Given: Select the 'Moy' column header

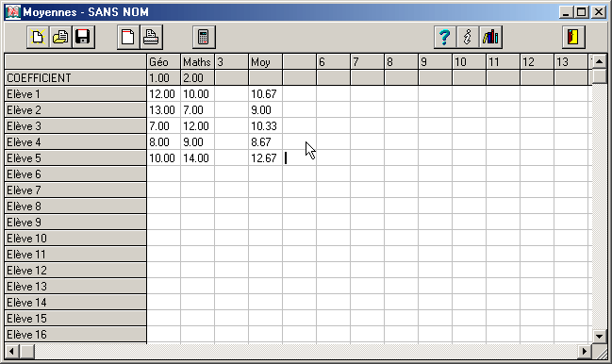Looking at the screenshot, I should click(265, 62).
